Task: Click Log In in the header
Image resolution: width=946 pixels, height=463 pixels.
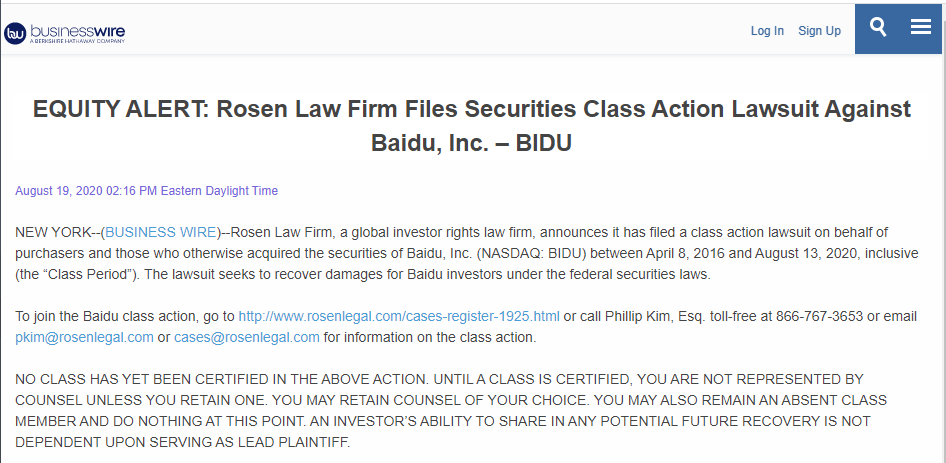Action: [x=767, y=31]
